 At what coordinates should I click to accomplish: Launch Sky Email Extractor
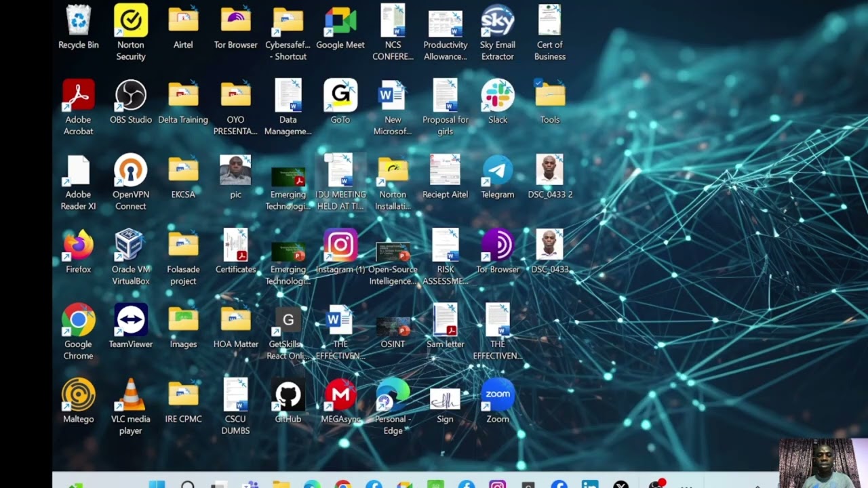click(x=498, y=20)
